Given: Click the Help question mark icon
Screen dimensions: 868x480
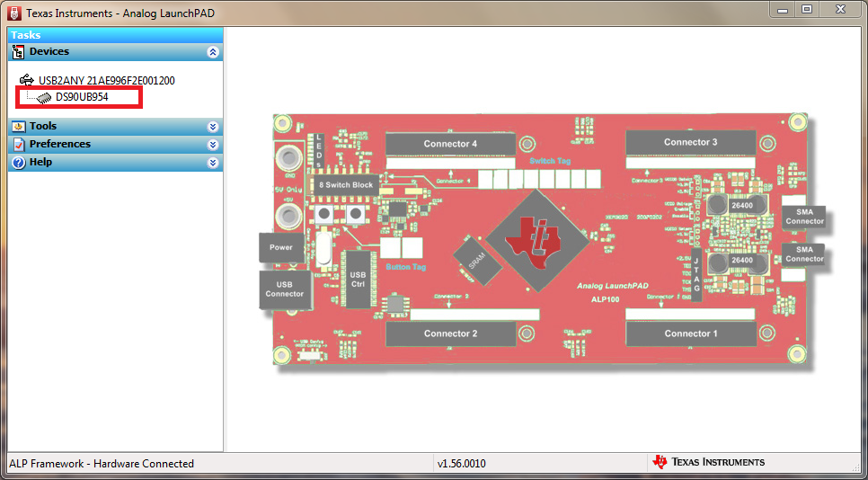Looking at the screenshot, I should [18, 163].
